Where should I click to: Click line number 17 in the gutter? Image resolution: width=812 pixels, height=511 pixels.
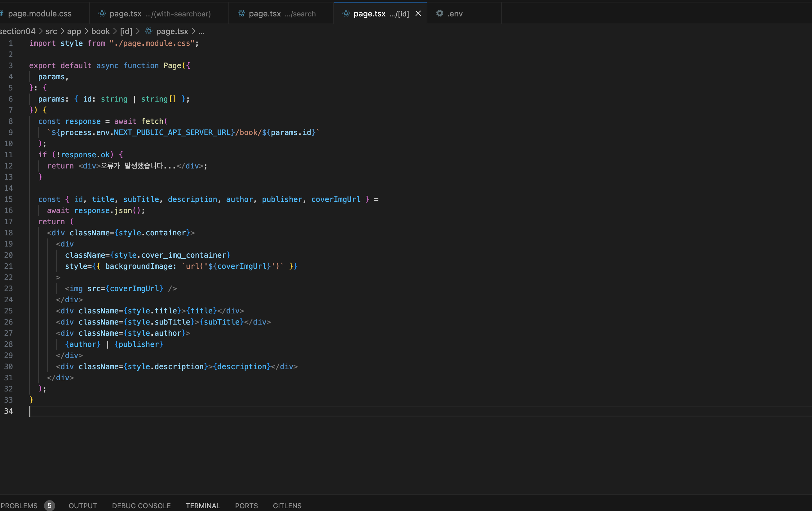click(x=8, y=221)
